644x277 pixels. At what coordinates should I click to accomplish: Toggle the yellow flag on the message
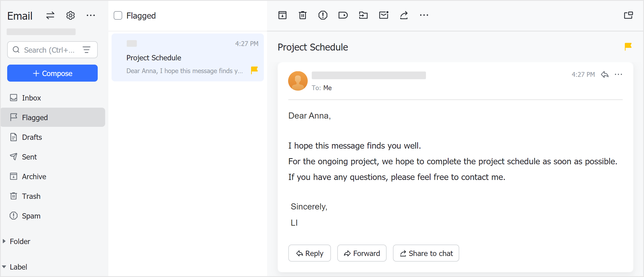pyautogui.click(x=627, y=46)
